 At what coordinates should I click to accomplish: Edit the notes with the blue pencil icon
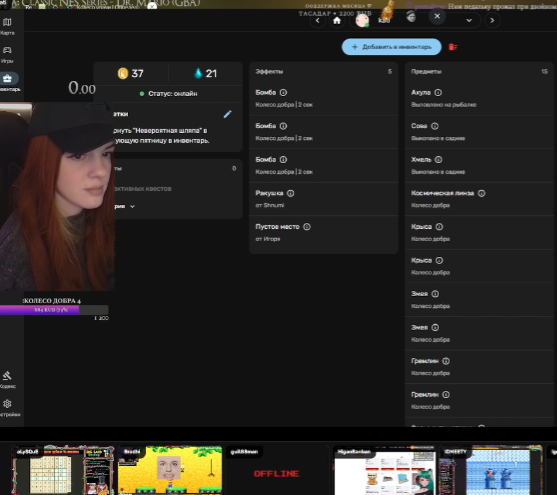228,114
